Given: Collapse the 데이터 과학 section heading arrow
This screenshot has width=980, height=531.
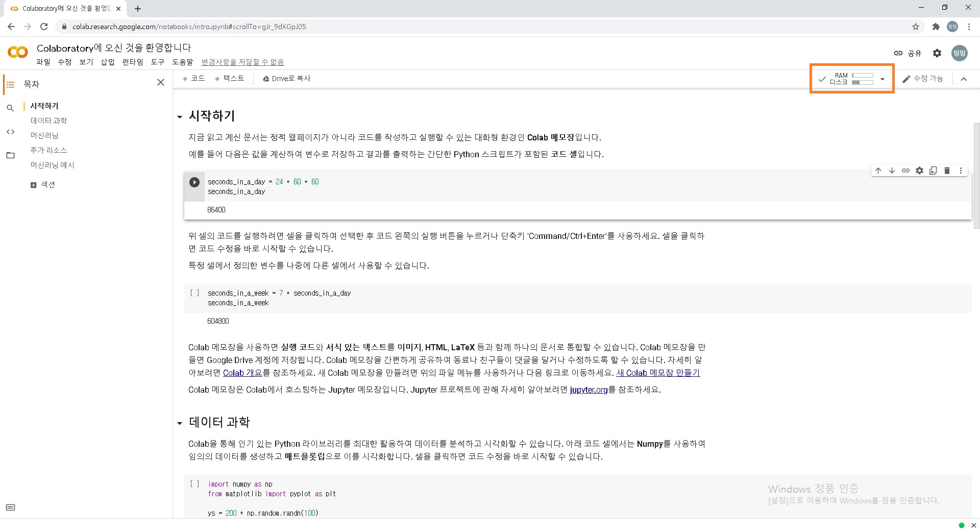Looking at the screenshot, I should [180, 423].
